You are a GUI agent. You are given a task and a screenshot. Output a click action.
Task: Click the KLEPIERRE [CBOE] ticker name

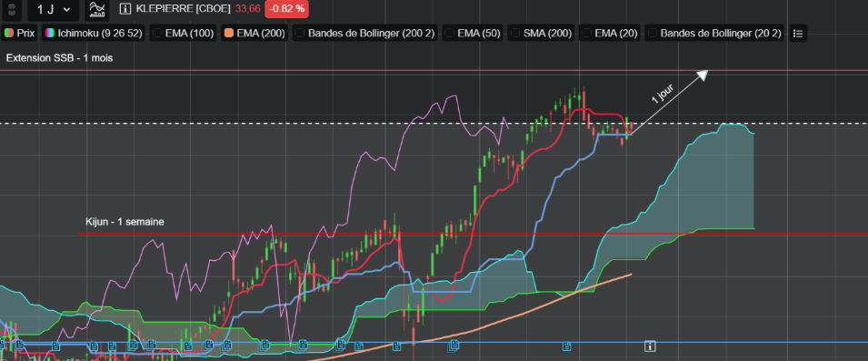point(183,9)
